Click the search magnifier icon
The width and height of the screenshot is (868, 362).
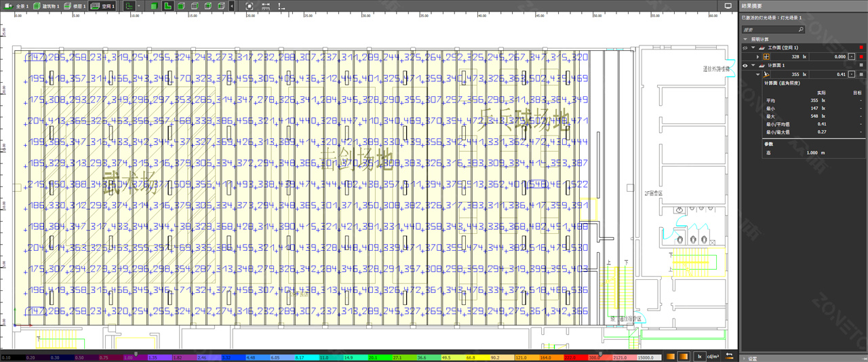pyautogui.click(x=800, y=30)
